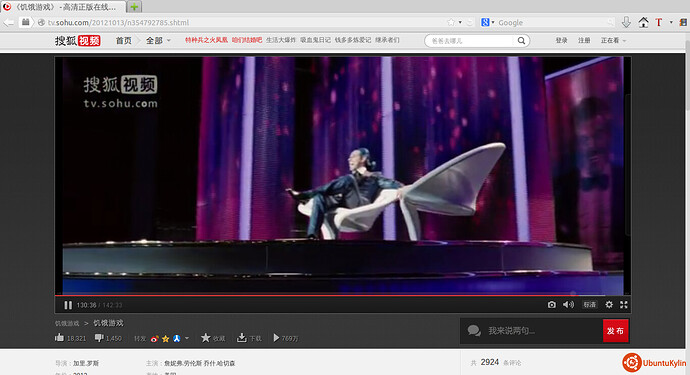This screenshot has height=375, width=690.
Task: Open 咱们结婚吧 link
Action: tap(247, 40)
